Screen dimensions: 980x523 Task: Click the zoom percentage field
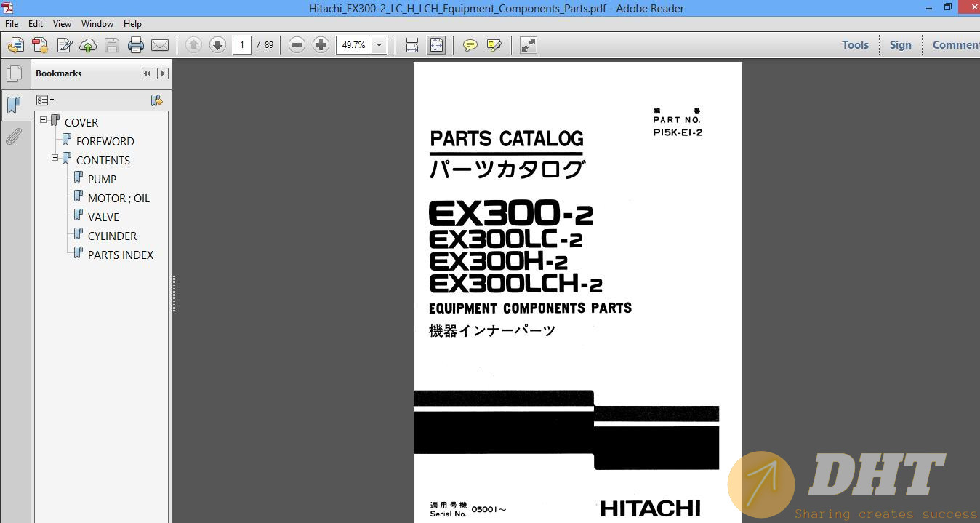pos(354,45)
